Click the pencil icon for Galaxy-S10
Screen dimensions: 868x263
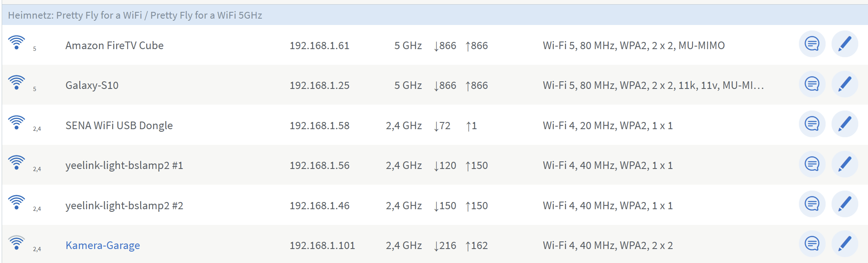[844, 84]
